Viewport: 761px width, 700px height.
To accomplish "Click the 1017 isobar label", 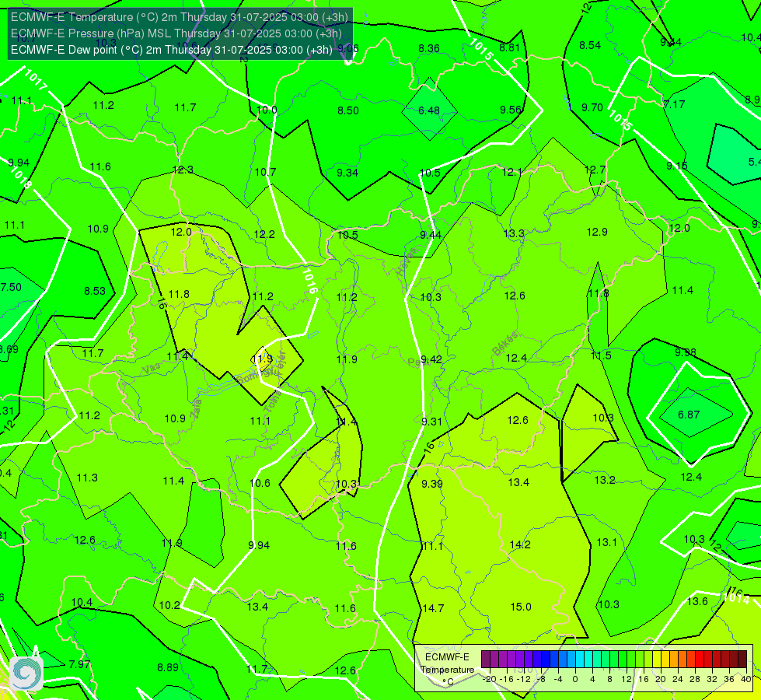I will point(37,80).
